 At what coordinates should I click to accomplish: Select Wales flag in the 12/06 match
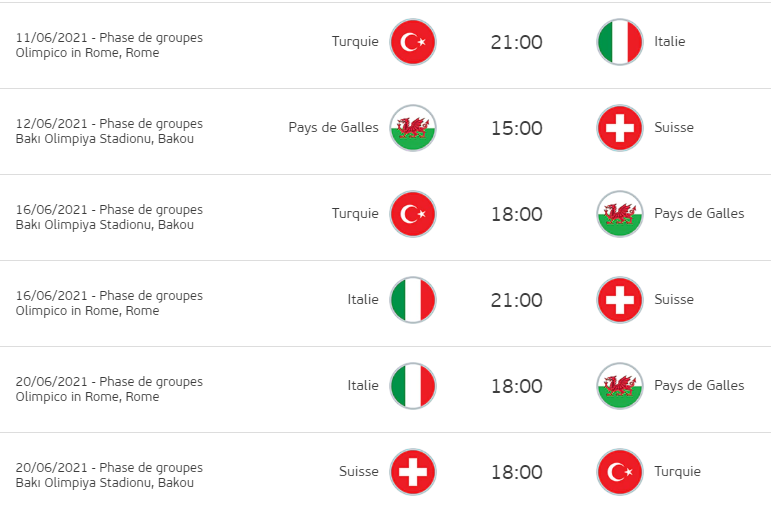click(x=413, y=128)
